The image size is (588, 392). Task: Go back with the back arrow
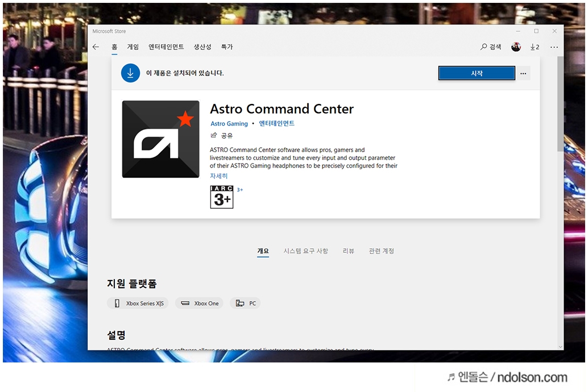coord(96,47)
